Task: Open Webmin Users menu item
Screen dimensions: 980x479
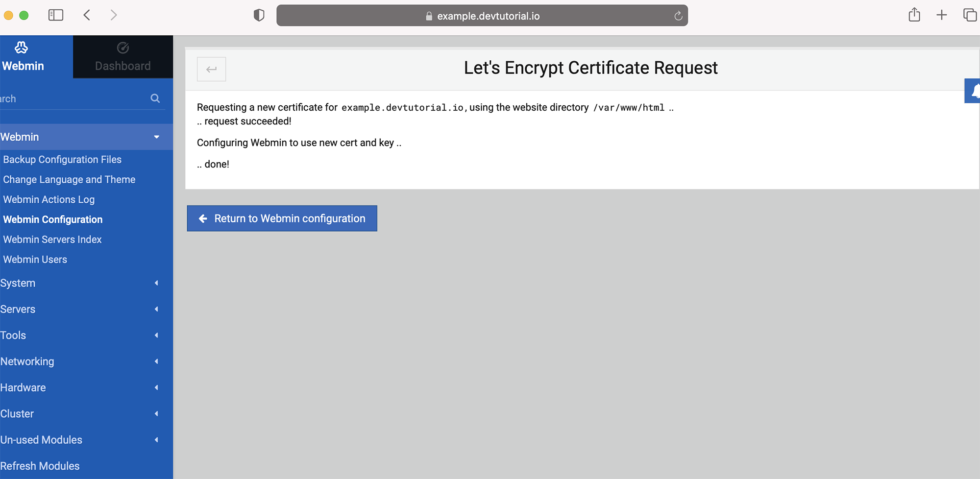Action: pyautogui.click(x=35, y=260)
